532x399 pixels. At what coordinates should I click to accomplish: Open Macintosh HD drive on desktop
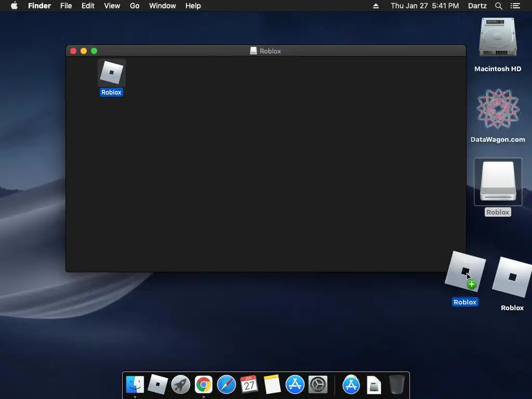[498, 37]
